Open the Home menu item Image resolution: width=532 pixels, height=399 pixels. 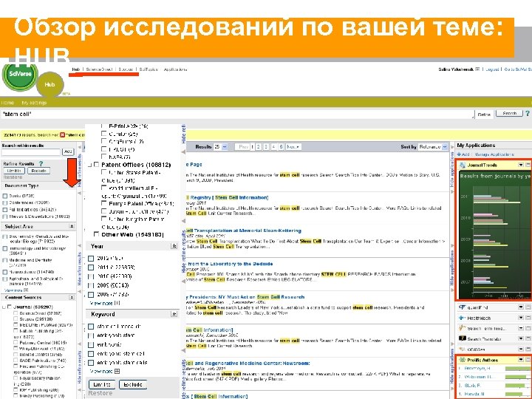(7, 103)
